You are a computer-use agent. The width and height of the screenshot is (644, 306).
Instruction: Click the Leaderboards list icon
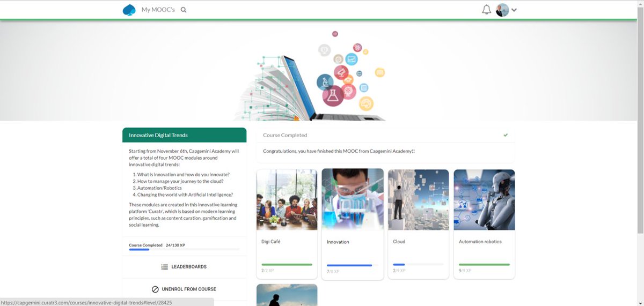pos(165,267)
